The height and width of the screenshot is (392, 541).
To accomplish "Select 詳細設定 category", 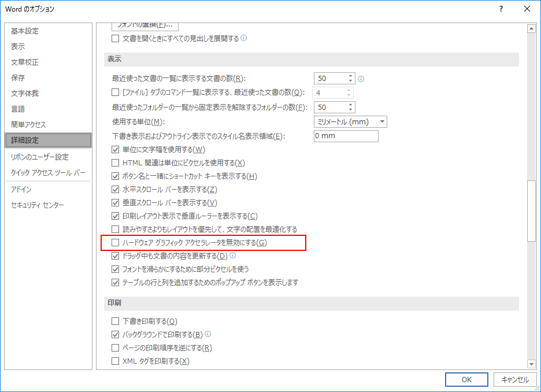I will tap(49, 140).
